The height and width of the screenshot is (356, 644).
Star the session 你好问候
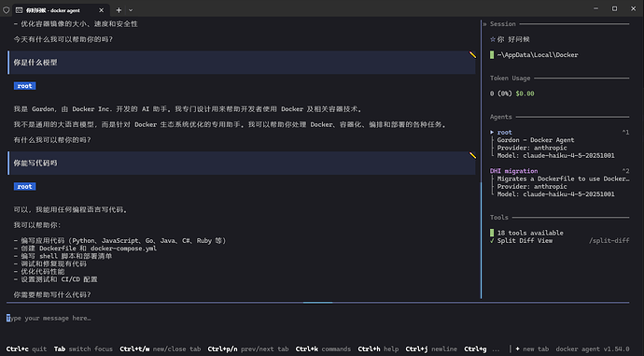tap(493, 39)
